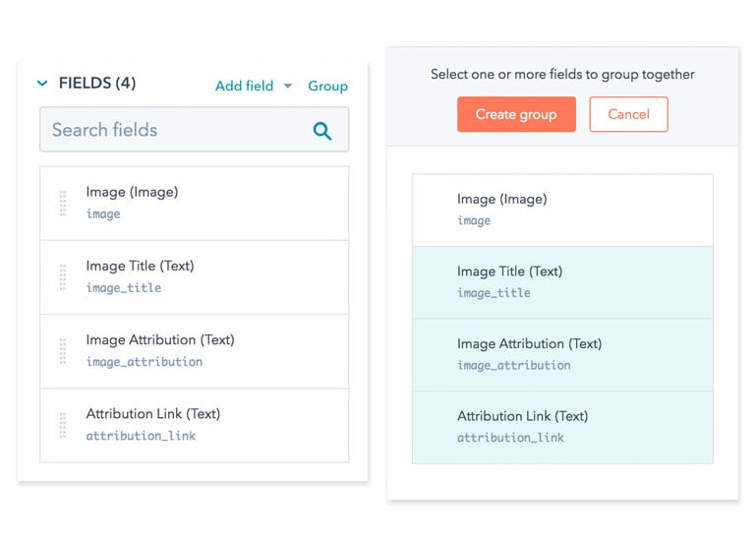Focus the Search fields input box

pyautogui.click(x=195, y=130)
